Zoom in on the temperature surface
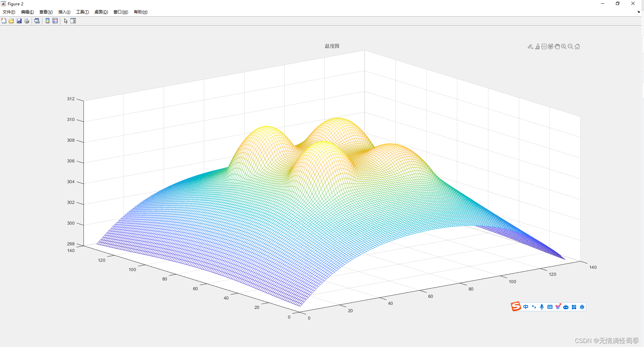The image size is (644, 347). tap(563, 46)
